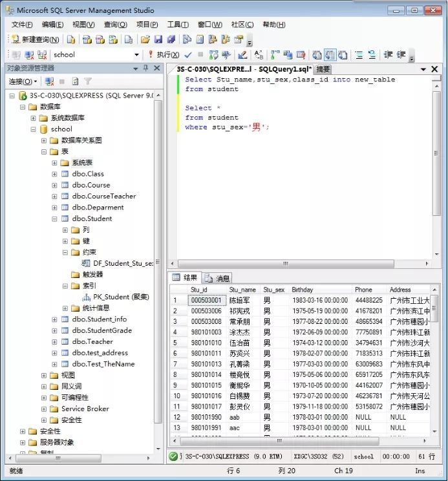The height and width of the screenshot is (481, 448).
Task: Collapse the 约束 folder under dbo.Student
Action: [65, 253]
